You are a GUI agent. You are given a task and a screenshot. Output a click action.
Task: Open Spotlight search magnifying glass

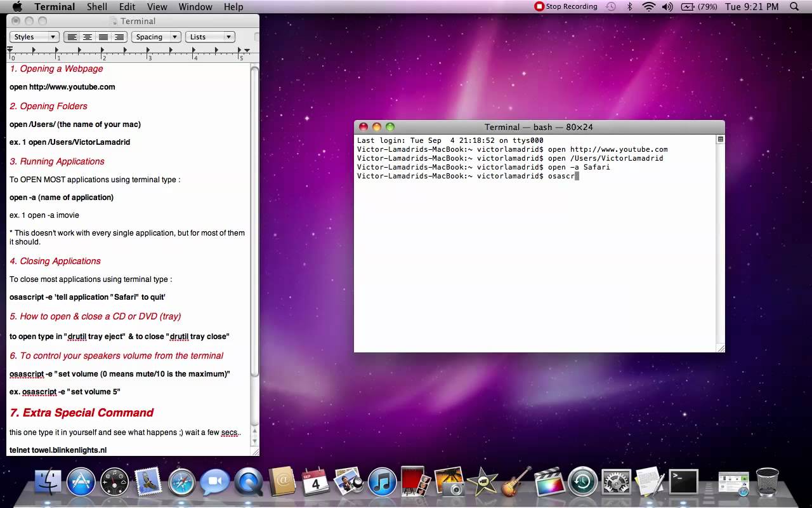(794, 7)
